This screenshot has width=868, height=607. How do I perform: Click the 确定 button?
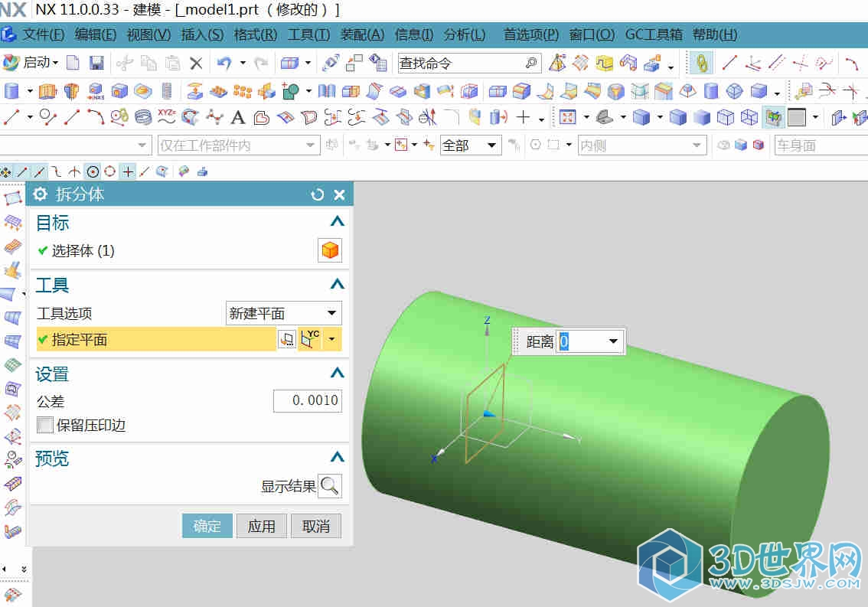[207, 526]
